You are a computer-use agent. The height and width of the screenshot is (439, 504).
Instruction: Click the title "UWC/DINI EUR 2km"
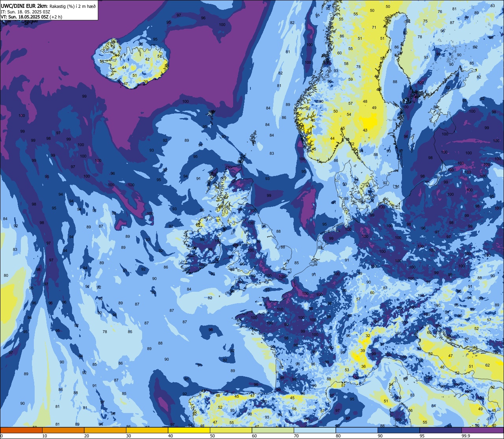pyautogui.click(x=24, y=6)
